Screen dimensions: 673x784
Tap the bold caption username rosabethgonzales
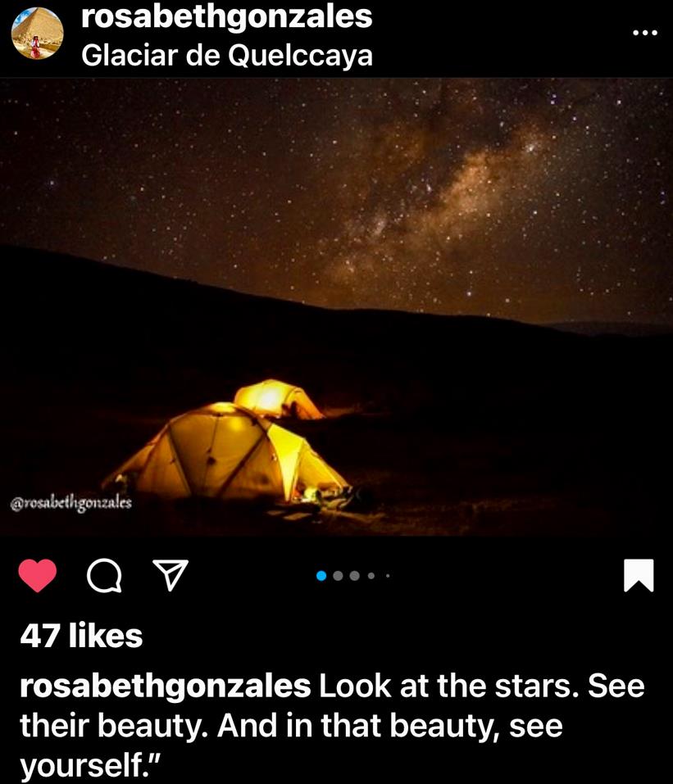(165, 687)
